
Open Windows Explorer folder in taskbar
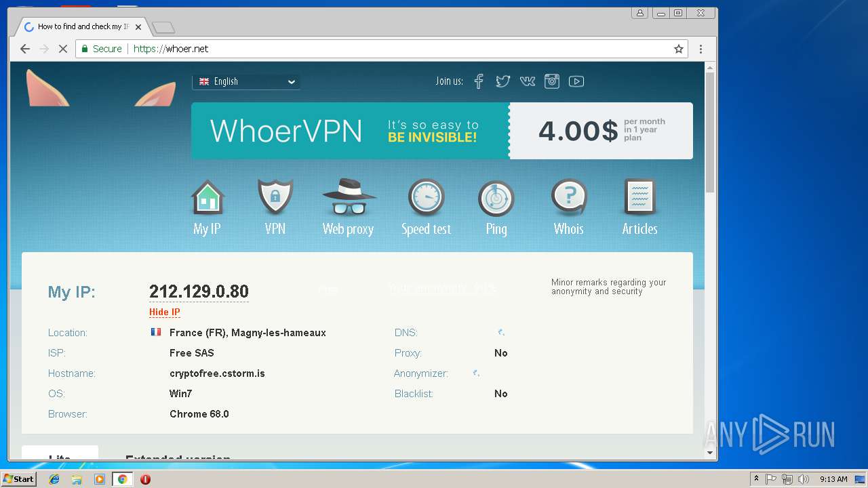(77, 479)
